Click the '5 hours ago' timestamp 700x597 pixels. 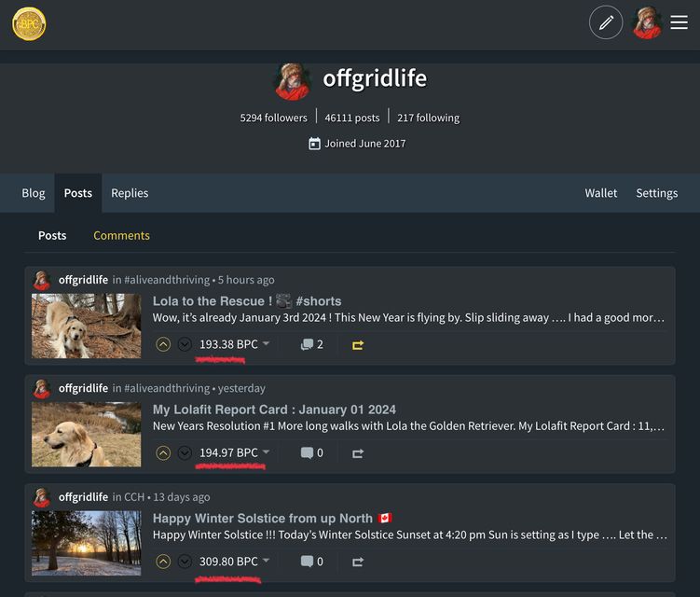coord(246,280)
